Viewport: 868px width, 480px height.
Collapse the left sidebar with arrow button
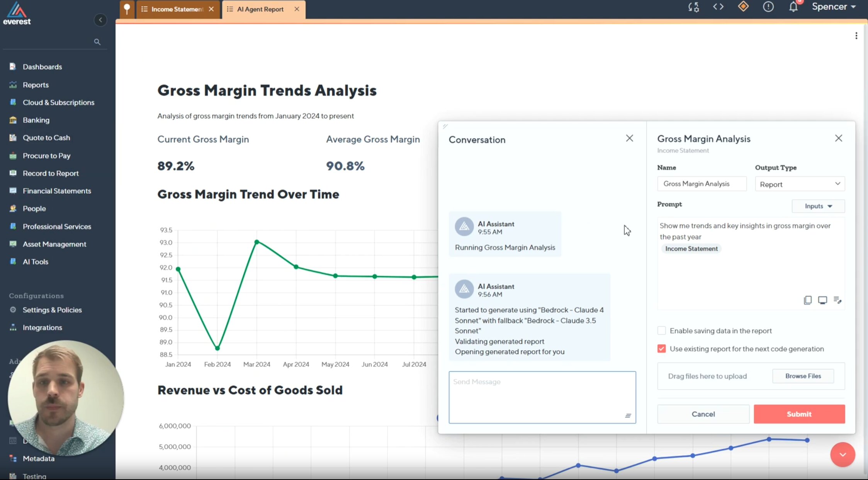100,20
